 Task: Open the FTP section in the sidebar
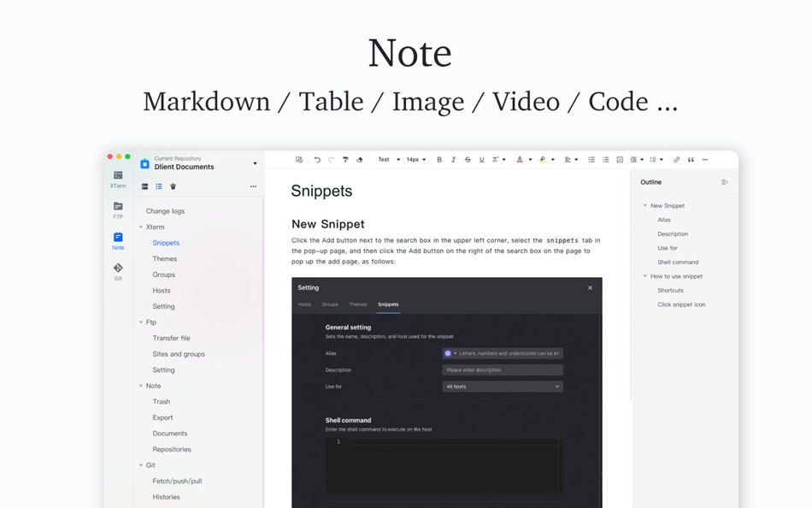pyautogui.click(x=118, y=210)
